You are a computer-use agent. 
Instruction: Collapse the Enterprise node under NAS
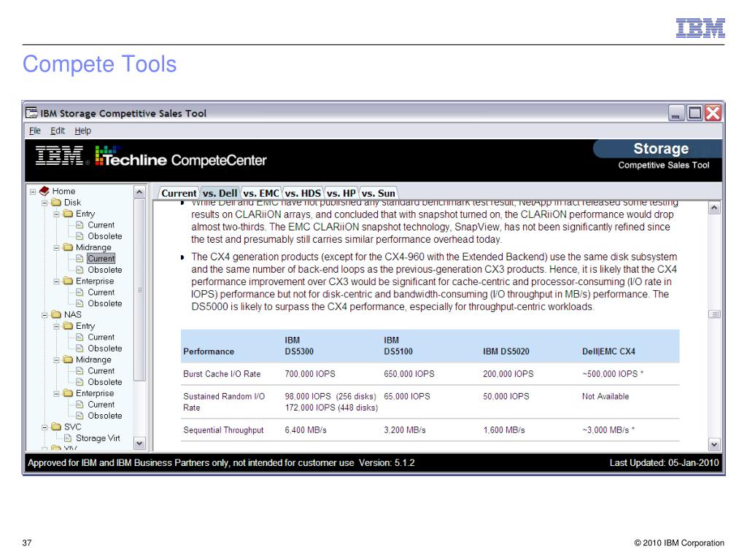(57, 393)
